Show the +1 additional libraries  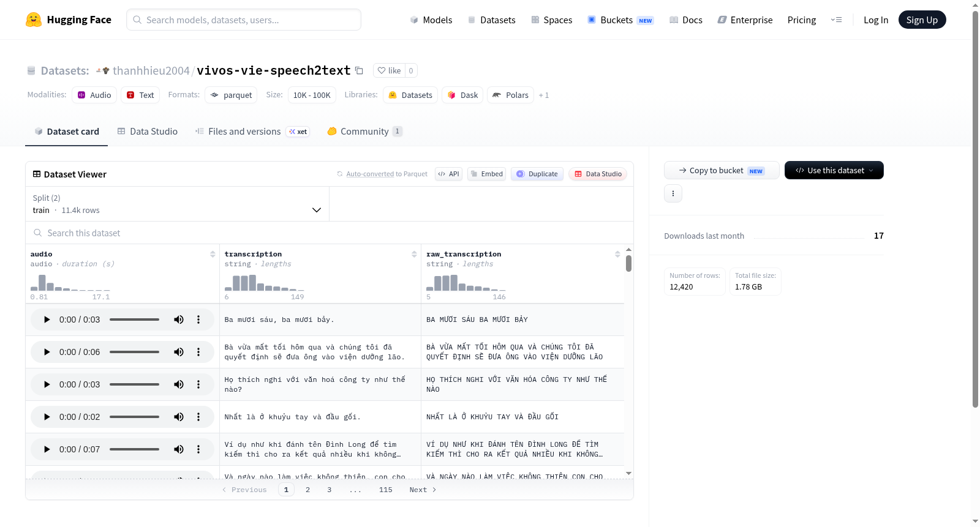(544, 95)
